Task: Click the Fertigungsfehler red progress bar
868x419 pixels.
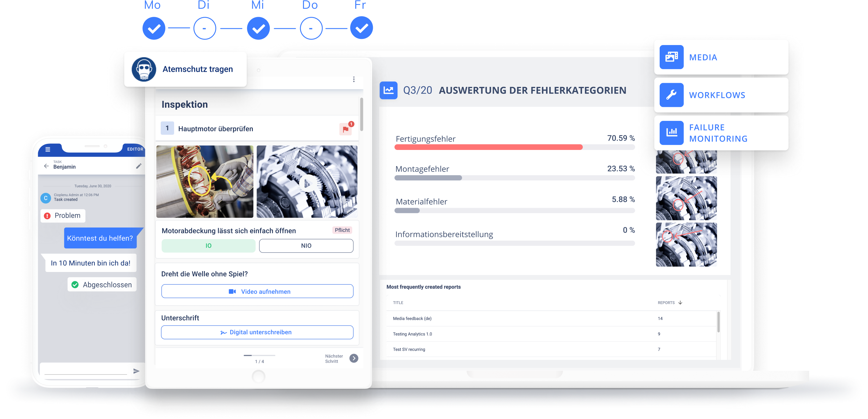Action: coord(488,147)
